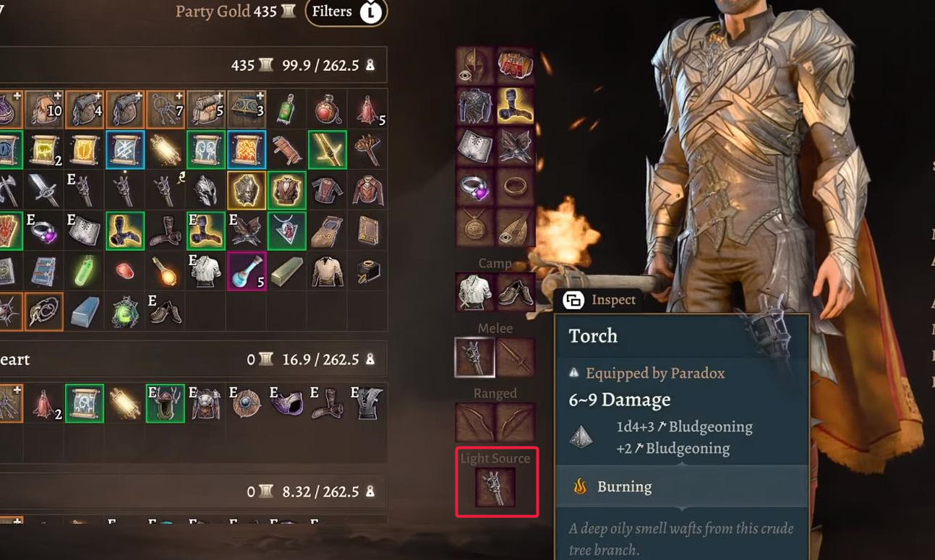Expand the sack container holding 5 items
935x560 pixels.
[206, 109]
